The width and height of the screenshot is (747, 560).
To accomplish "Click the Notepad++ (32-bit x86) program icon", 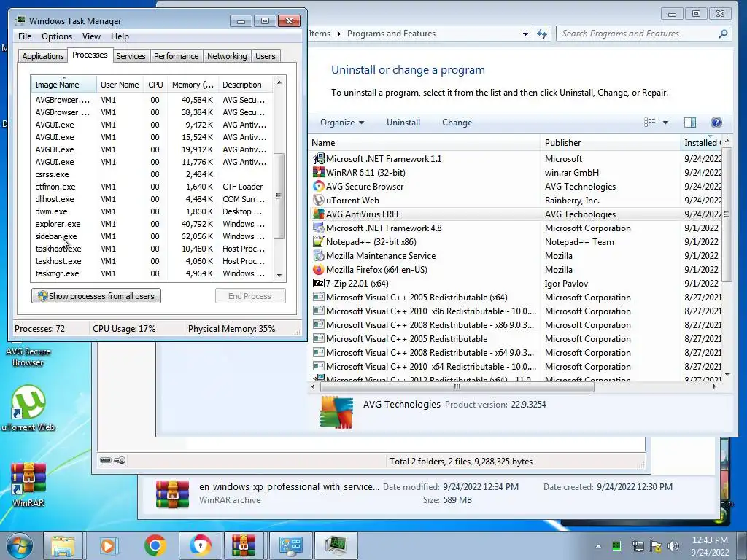I will tap(318, 241).
